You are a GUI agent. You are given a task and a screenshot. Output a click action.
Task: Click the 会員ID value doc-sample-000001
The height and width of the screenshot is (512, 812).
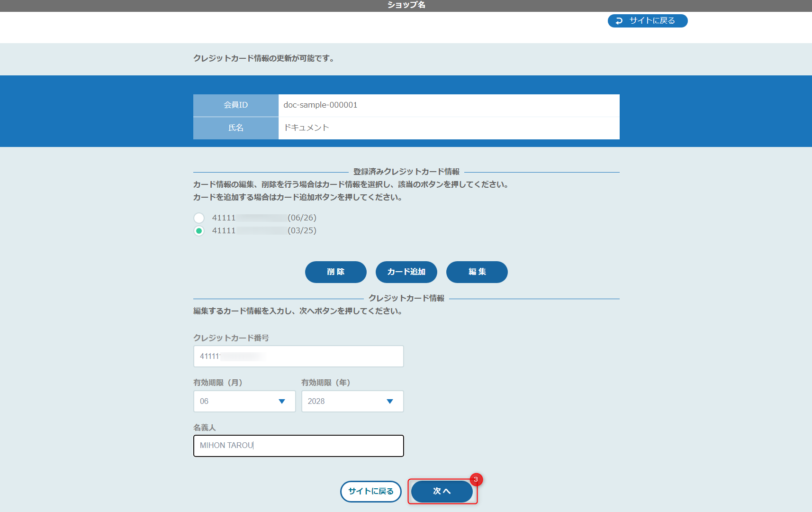pyautogui.click(x=320, y=105)
